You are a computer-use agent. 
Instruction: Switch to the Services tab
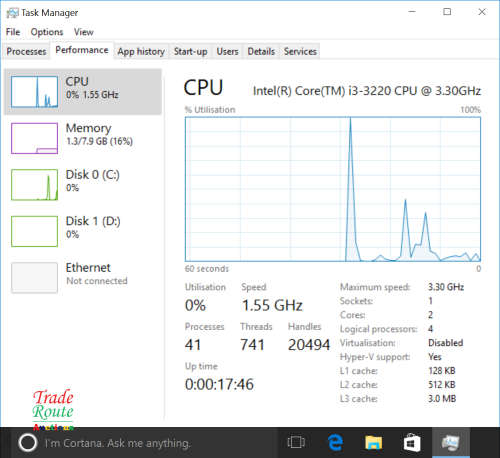300,52
